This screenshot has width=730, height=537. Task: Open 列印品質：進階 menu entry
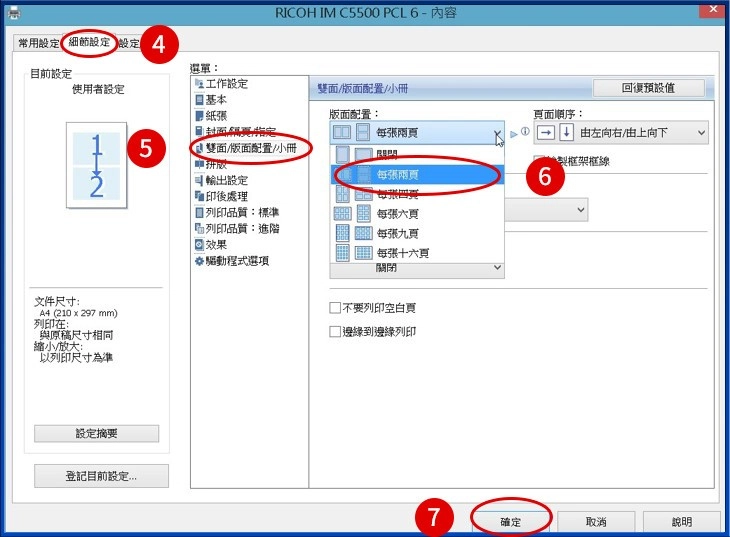[x=237, y=228]
